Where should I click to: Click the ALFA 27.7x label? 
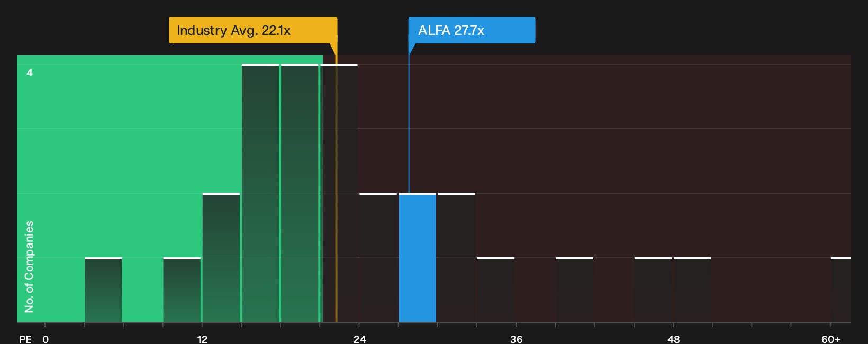click(x=472, y=30)
